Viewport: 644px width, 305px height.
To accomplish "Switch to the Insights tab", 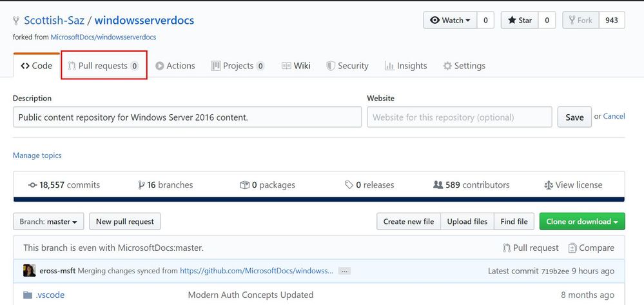I will pyautogui.click(x=405, y=66).
